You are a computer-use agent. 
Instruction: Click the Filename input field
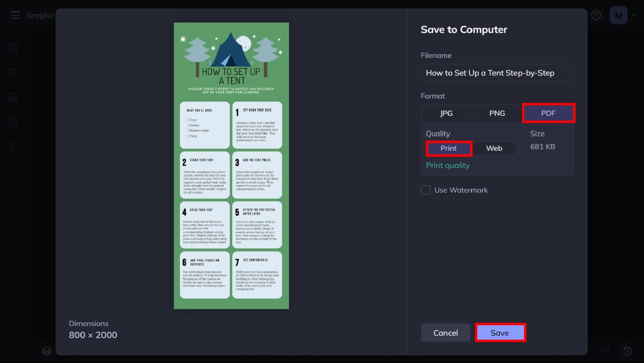pos(497,73)
